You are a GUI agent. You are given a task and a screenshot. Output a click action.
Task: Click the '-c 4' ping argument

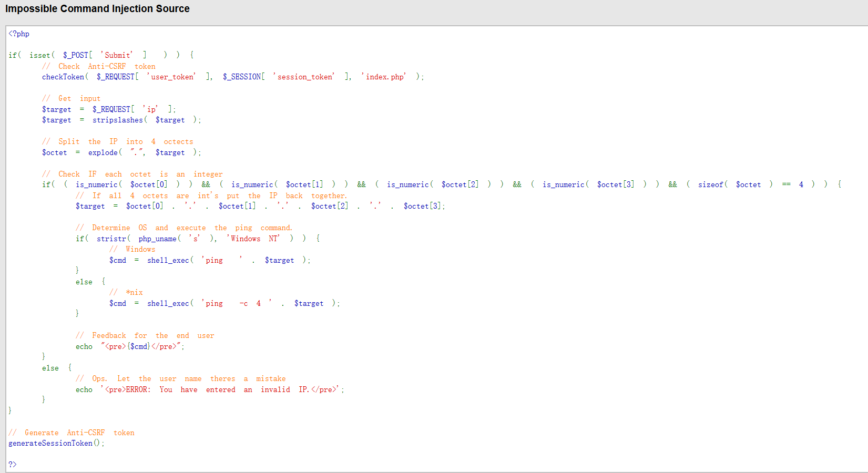tap(250, 303)
